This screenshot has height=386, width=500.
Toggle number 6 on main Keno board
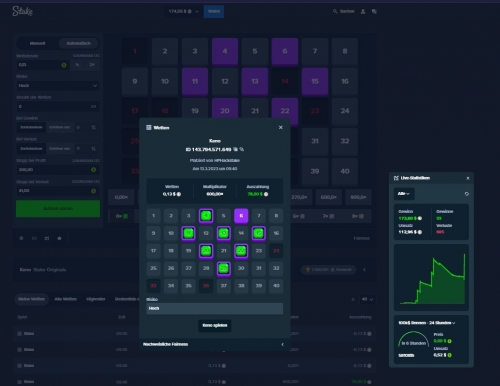[285, 51]
